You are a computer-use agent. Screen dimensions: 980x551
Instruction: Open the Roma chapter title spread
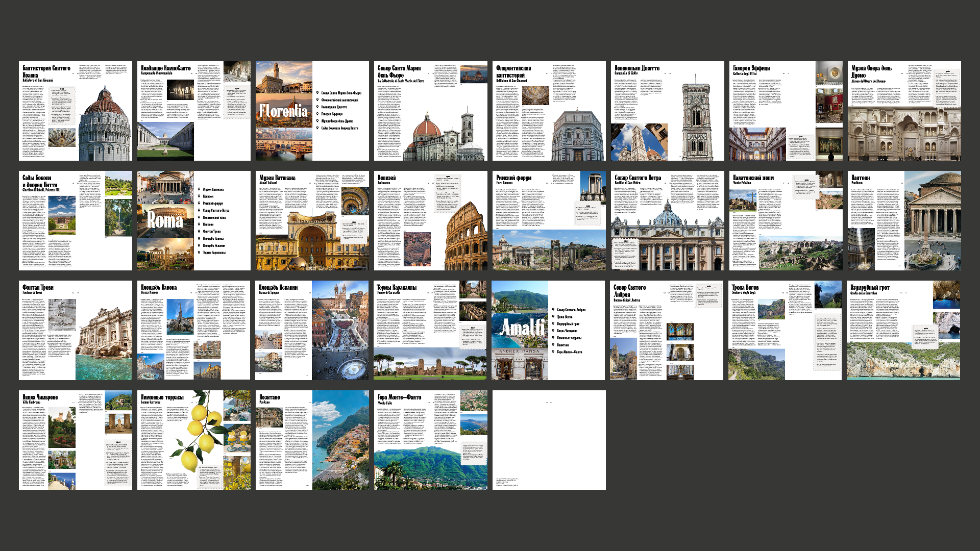(194, 221)
